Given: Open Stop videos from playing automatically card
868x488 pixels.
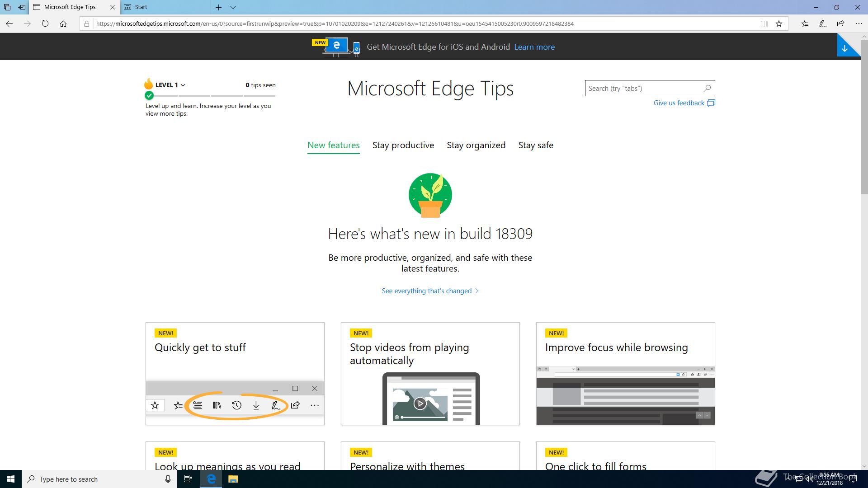Looking at the screenshot, I should [x=430, y=374].
